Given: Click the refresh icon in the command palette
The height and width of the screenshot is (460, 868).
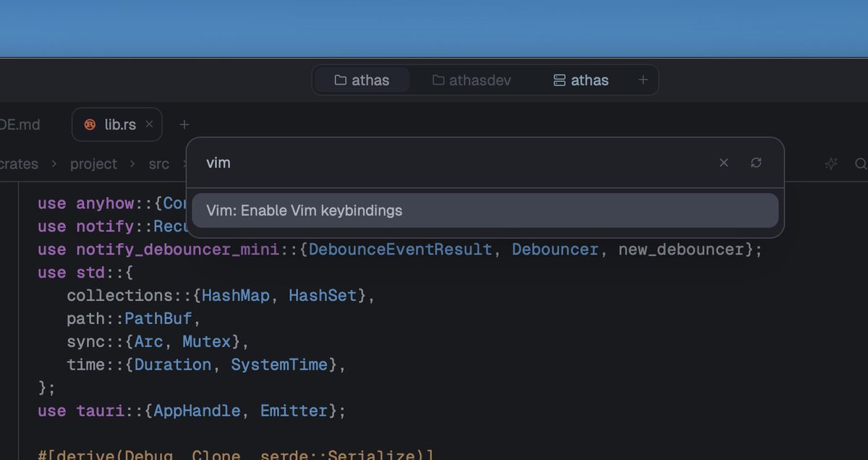Looking at the screenshot, I should (756, 163).
